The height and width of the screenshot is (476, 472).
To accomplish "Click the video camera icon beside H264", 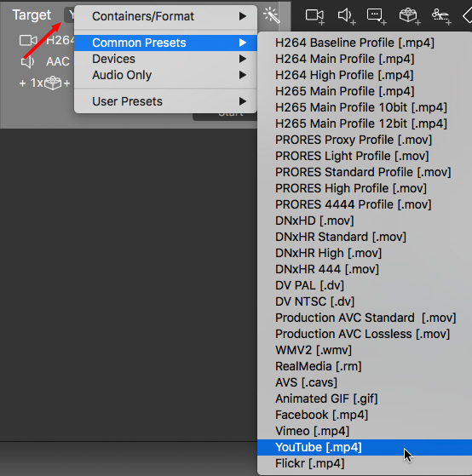I will pos(28,40).
